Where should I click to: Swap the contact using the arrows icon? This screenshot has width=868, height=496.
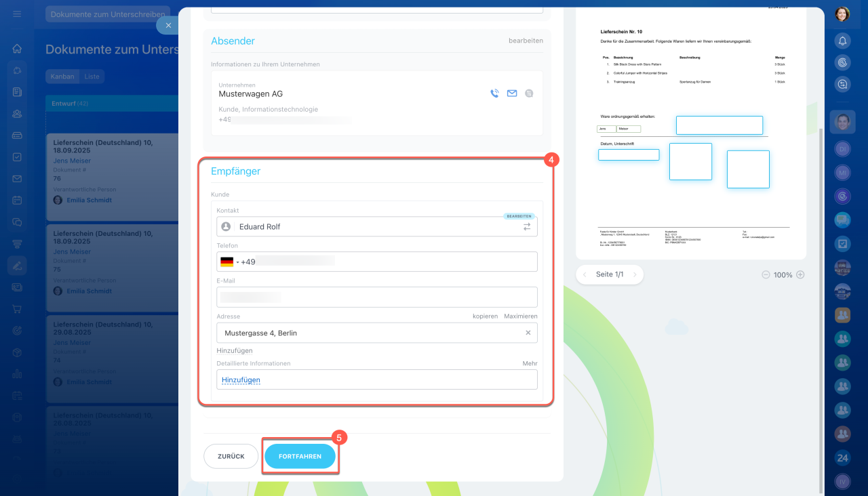click(527, 227)
